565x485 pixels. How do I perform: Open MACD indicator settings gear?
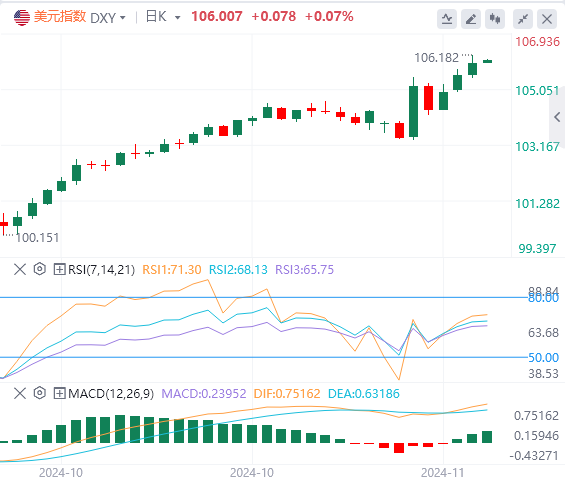click(40, 393)
